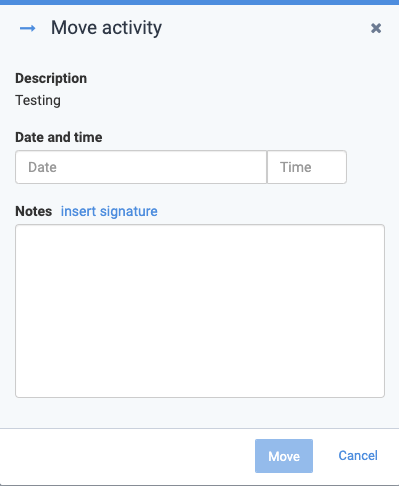
Task: Click empty dialog background under Notes box
Action: coord(200,413)
